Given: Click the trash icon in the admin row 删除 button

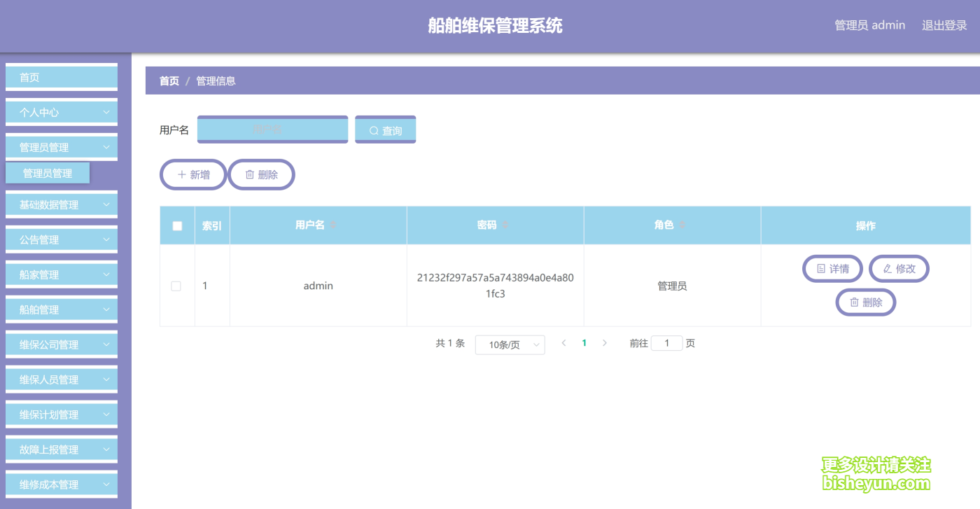Looking at the screenshot, I should [854, 302].
